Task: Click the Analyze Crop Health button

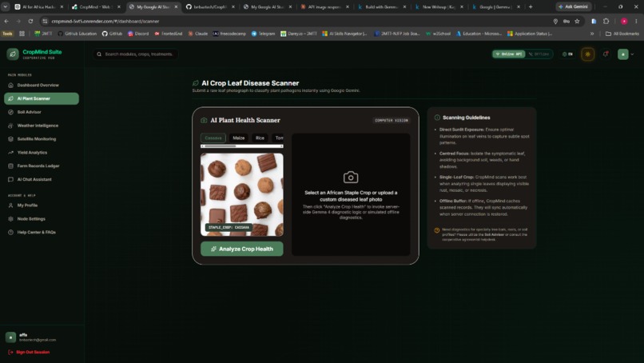Action: point(242,249)
